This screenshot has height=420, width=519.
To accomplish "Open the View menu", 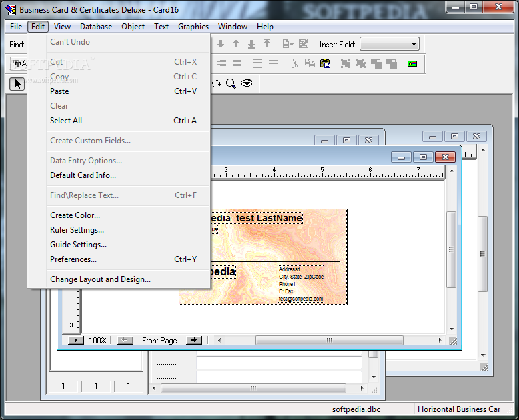I will pos(62,27).
